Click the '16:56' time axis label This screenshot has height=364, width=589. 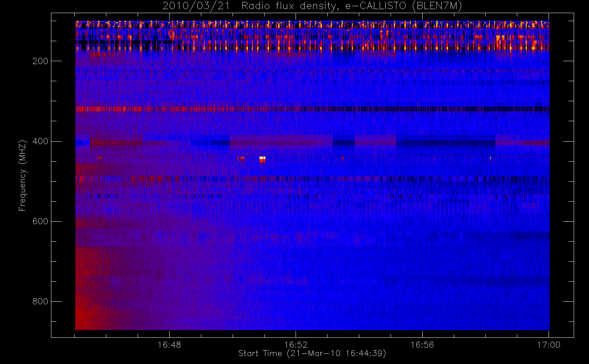(422, 345)
